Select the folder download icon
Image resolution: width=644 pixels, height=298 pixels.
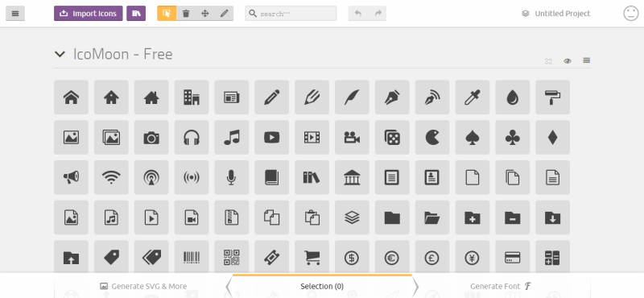point(553,217)
